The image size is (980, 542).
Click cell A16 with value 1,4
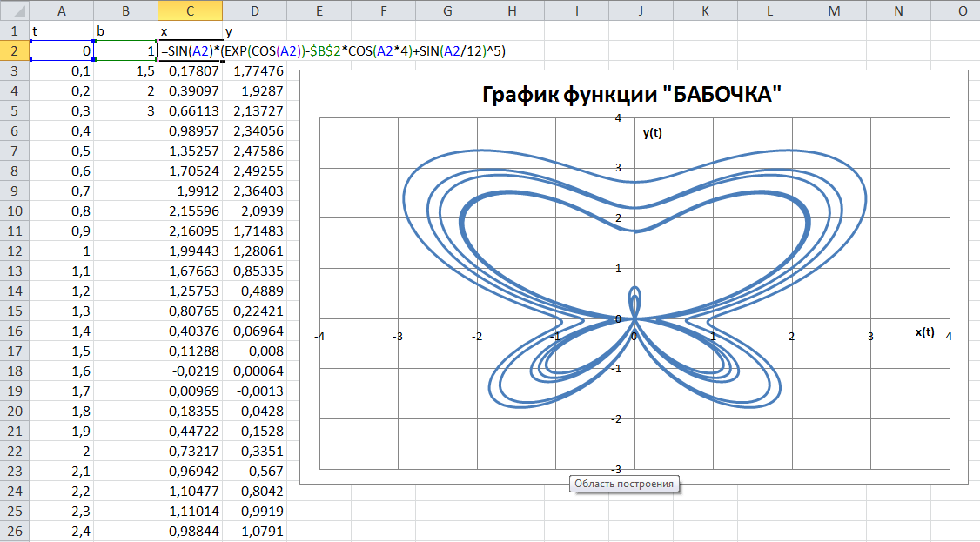point(61,331)
